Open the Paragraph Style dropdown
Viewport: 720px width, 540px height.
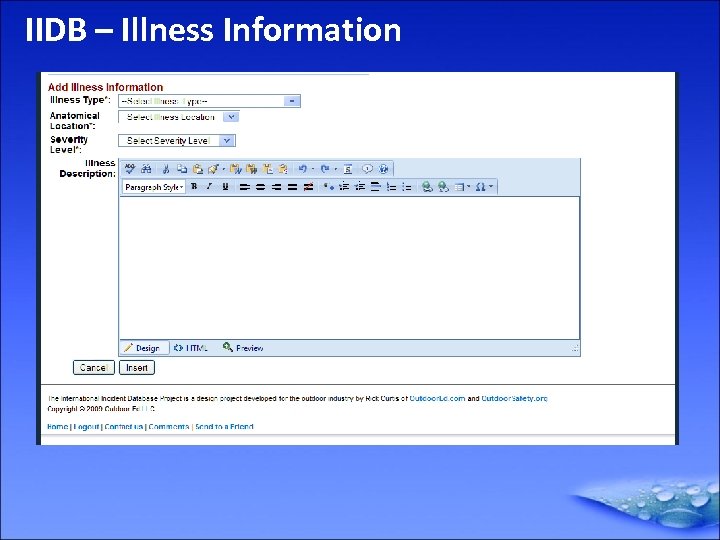(x=154, y=187)
